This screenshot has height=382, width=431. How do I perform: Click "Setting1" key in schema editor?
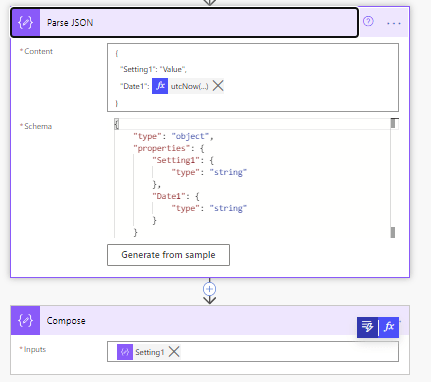point(176,160)
